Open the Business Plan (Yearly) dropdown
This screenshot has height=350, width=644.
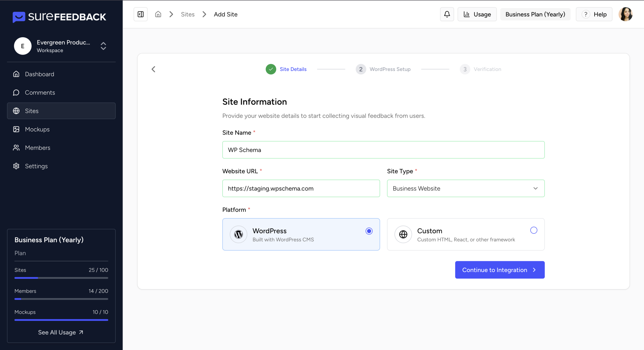click(535, 14)
